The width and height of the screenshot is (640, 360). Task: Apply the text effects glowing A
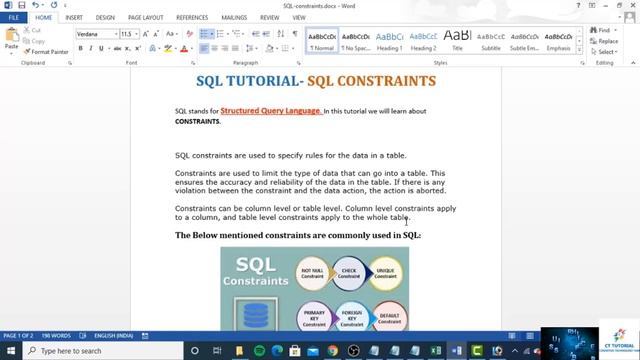[x=153, y=49]
